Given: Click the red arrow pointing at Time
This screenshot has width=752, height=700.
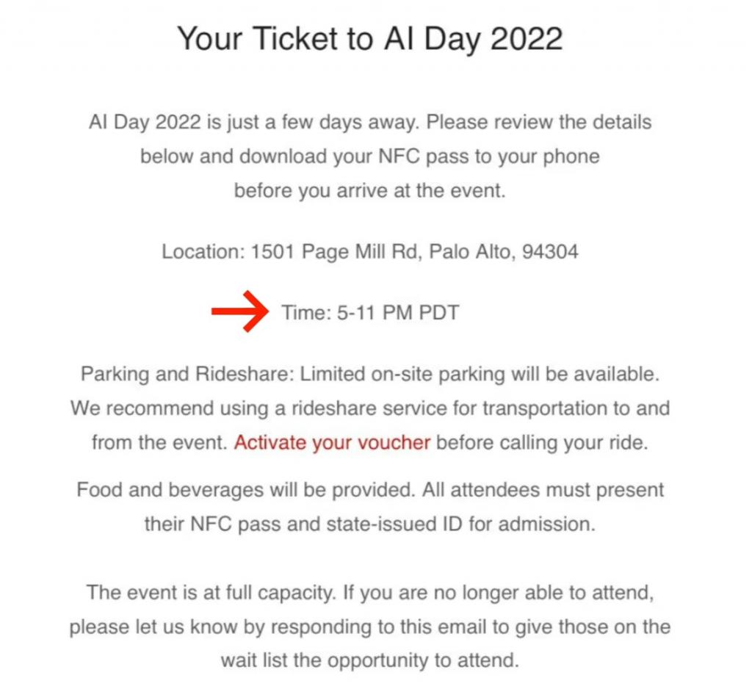Looking at the screenshot, I should [x=240, y=311].
